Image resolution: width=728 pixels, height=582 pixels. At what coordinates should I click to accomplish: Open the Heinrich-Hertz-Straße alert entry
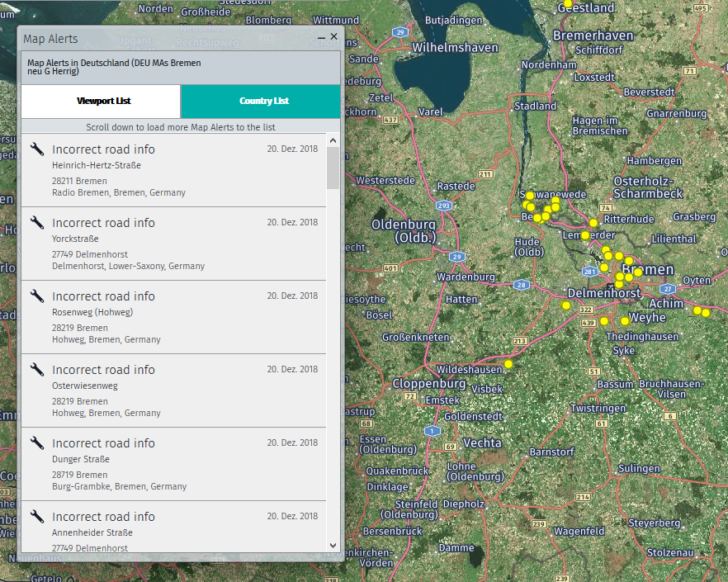click(x=173, y=170)
